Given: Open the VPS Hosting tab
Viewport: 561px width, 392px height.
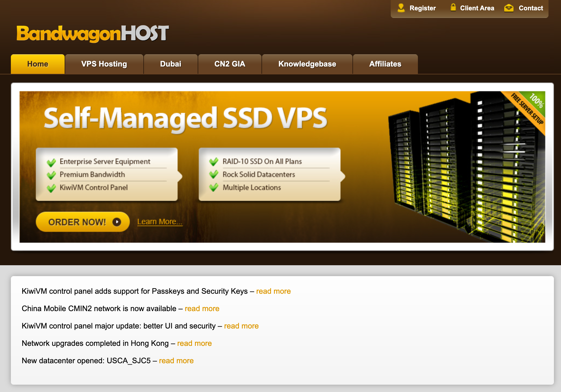Looking at the screenshot, I should pyautogui.click(x=104, y=64).
